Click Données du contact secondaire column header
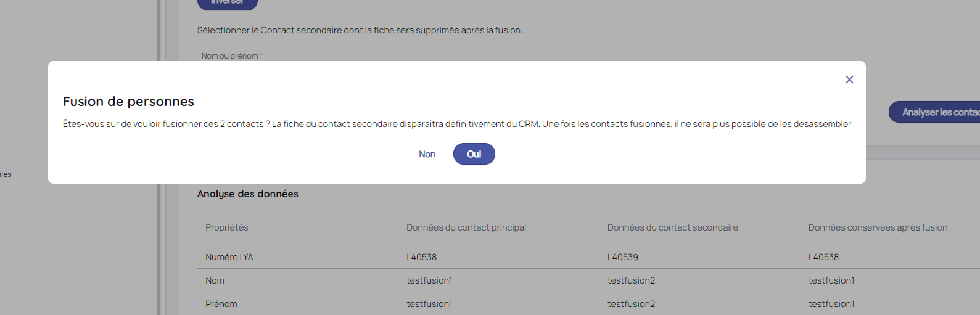 (672, 227)
